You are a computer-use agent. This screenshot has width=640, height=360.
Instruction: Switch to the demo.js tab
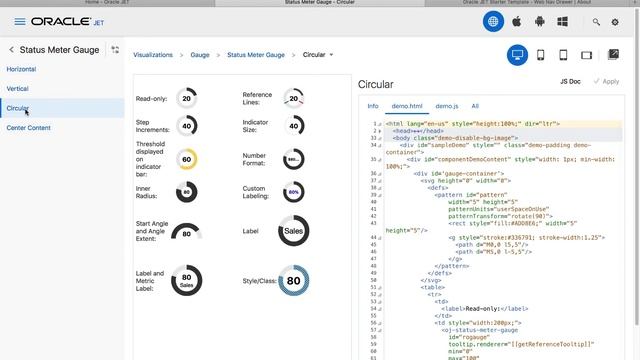(x=447, y=106)
